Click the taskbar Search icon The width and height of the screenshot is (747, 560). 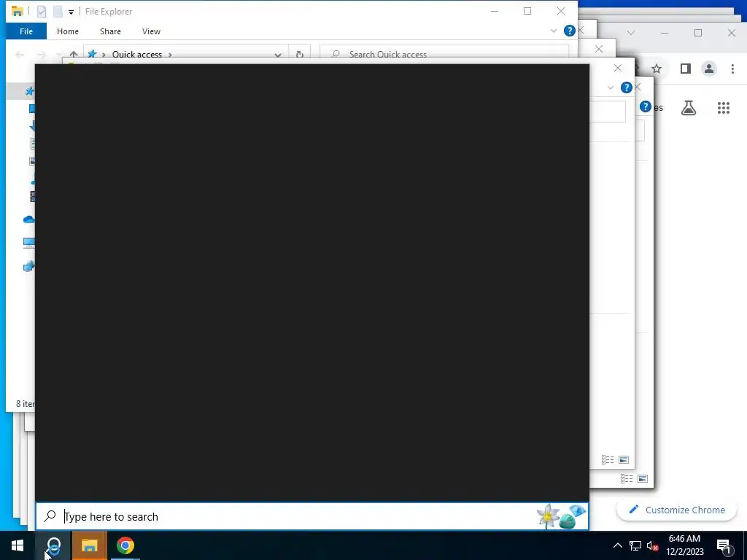coord(53,545)
